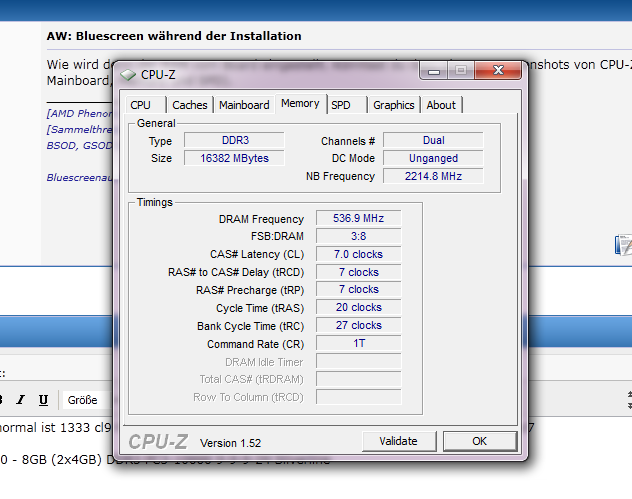Click the OK button in CPU-Z
The image size is (632, 499).
[480, 441]
